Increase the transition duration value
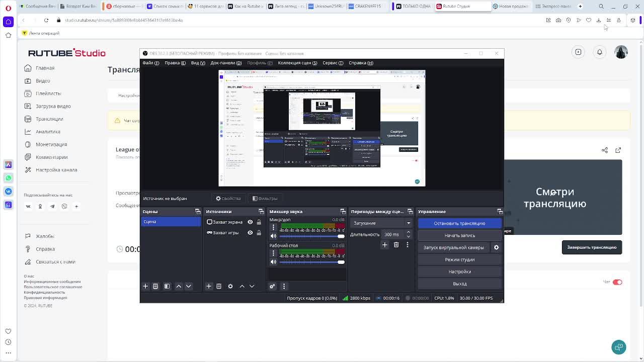644x362 pixels. [408, 232]
